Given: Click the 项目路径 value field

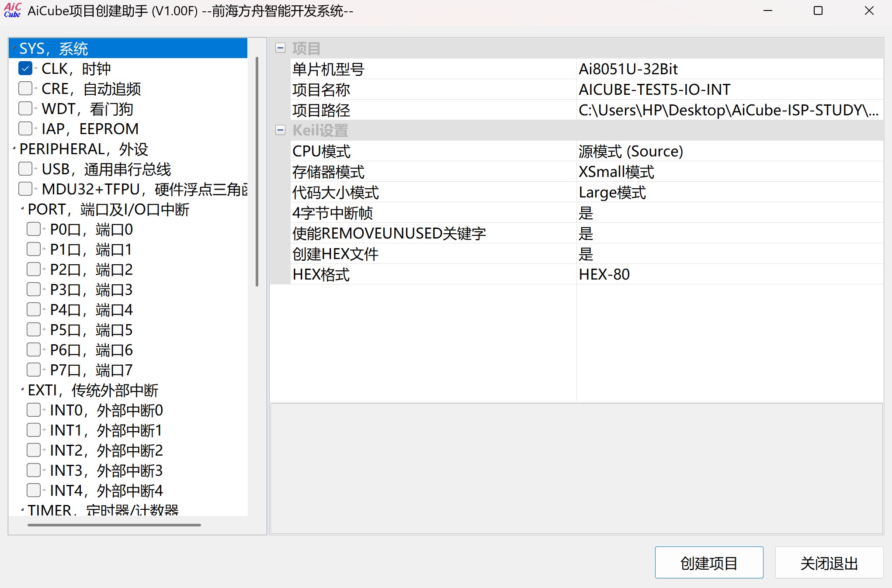Looking at the screenshot, I should point(730,110).
